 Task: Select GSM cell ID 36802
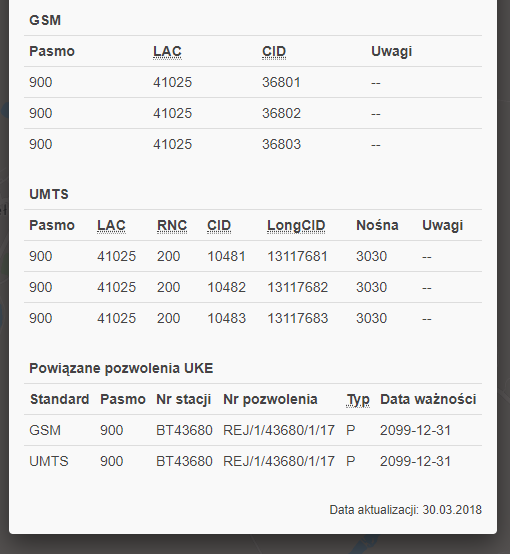(x=281, y=113)
